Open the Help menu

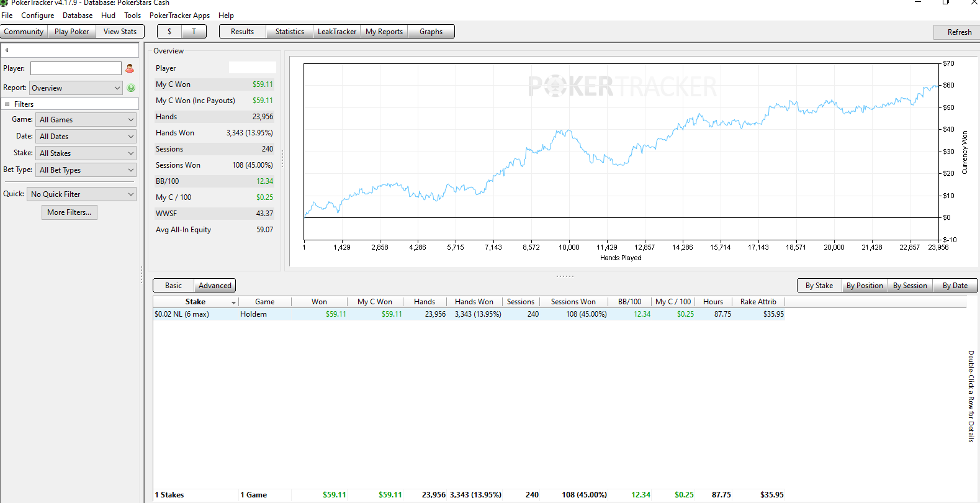(x=226, y=16)
